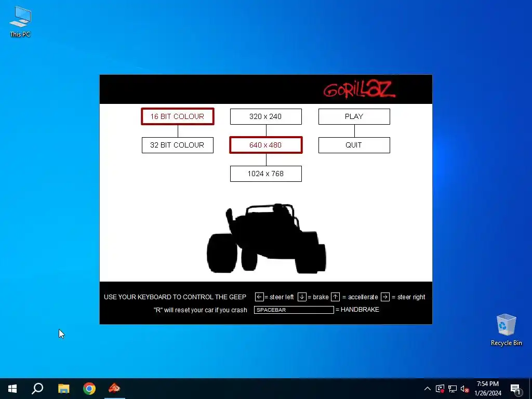Choose the 1024 x 768 resolution
This screenshot has width=532, height=399.
pos(265,174)
